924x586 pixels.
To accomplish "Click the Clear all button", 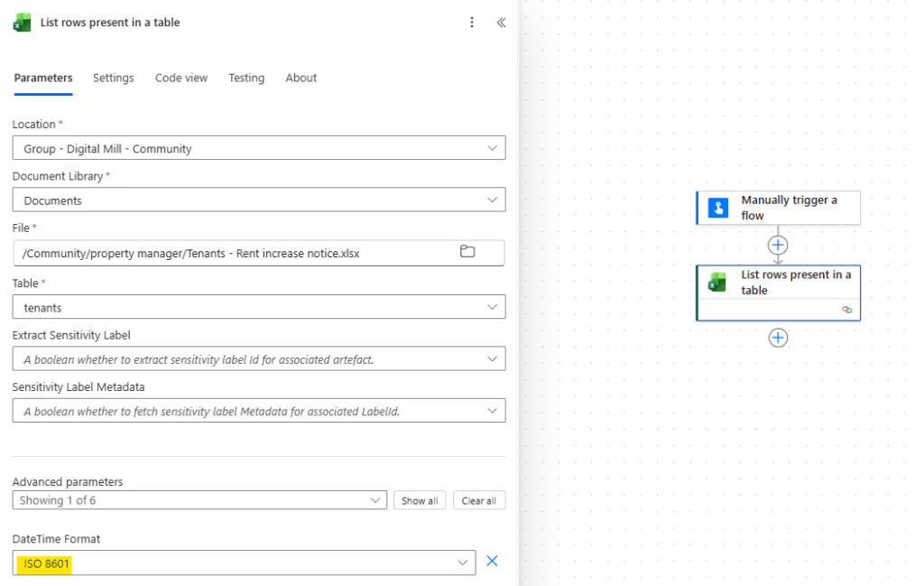I will point(479,500).
